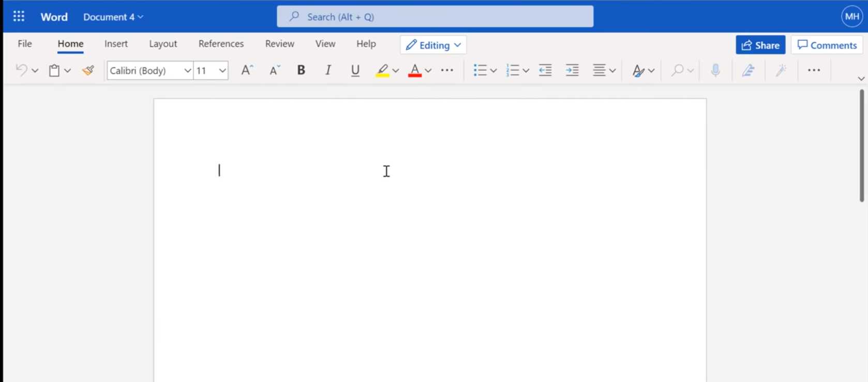
Task: Switch to the Insert tab
Action: click(x=116, y=44)
